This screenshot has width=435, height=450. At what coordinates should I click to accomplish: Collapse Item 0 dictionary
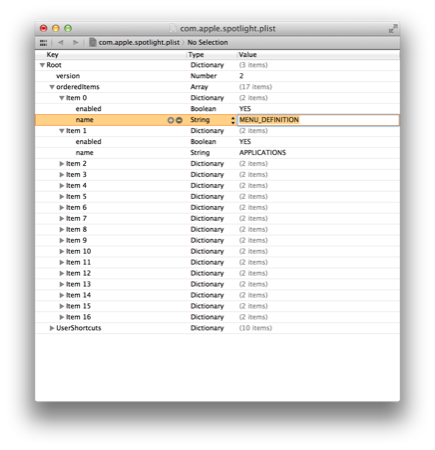pos(62,98)
